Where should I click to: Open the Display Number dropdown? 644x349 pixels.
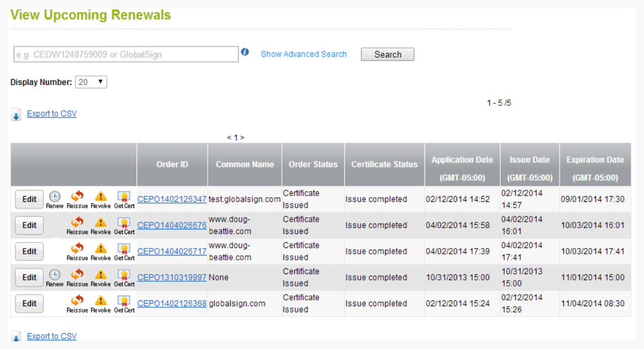point(91,82)
